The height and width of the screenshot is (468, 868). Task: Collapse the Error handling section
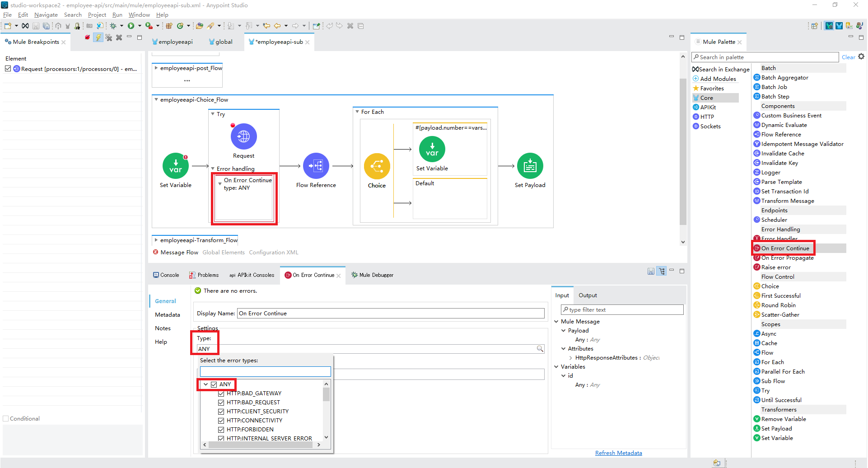[x=213, y=169]
